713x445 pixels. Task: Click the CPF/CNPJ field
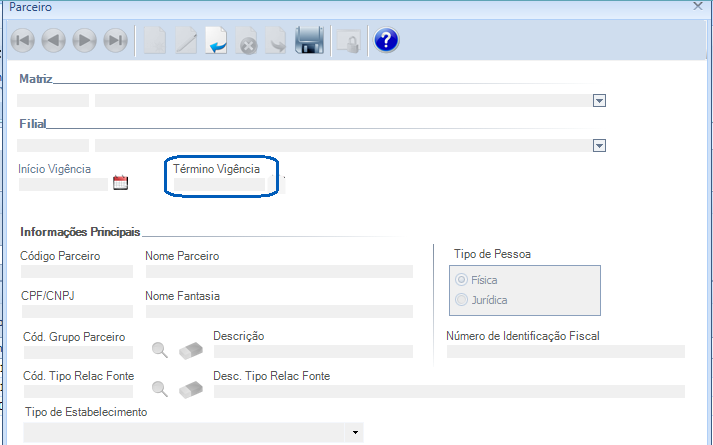coord(77,311)
